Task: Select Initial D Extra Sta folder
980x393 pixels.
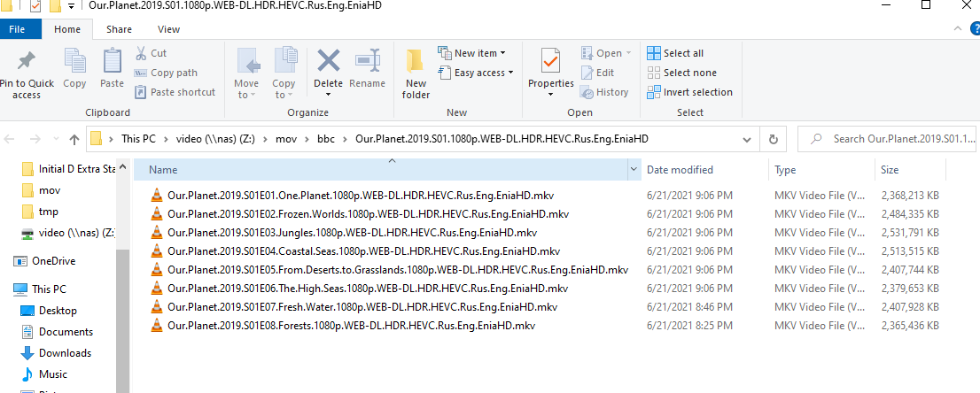Action: 69,169
